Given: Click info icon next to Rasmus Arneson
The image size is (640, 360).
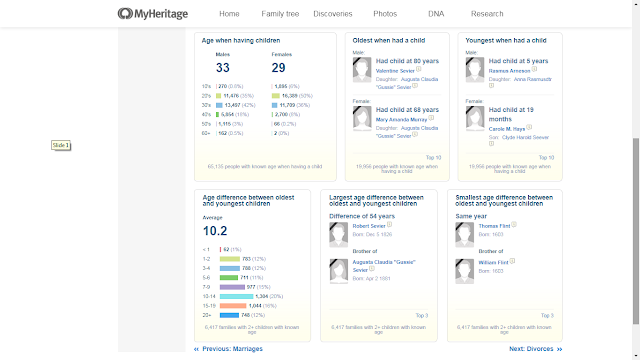Looking at the screenshot, I should (534, 70).
